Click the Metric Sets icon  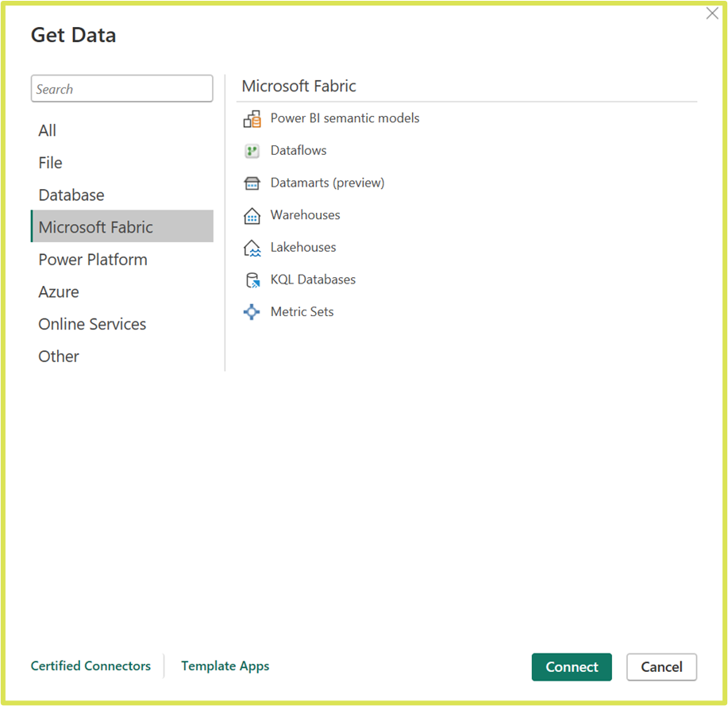coord(252,312)
